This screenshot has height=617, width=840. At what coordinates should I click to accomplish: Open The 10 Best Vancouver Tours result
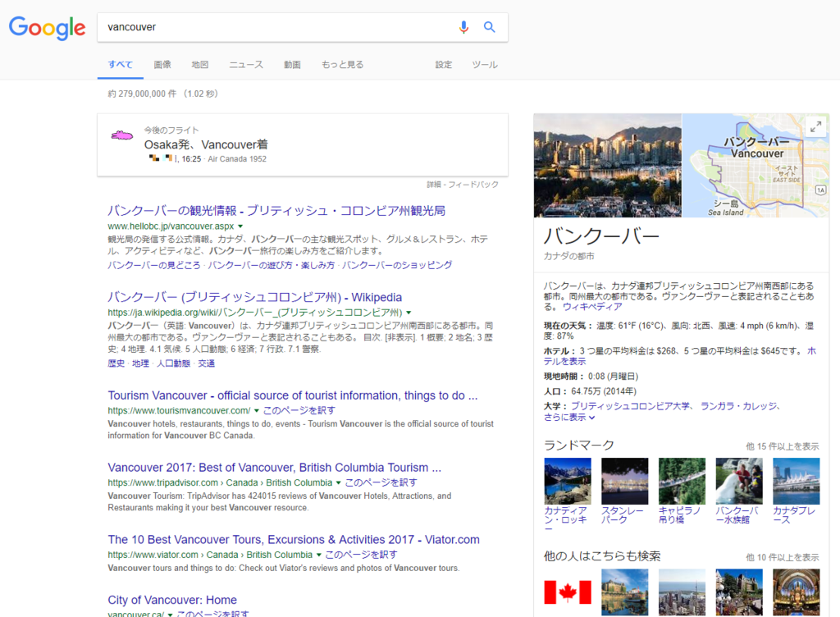tap(294, 539)
